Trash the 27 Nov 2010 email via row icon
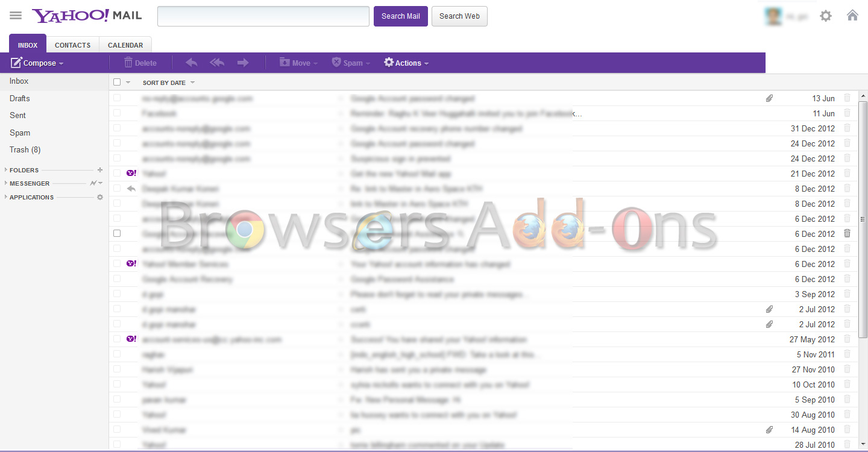The height and width of the screenshot is (452, 868). pos(848,369)
